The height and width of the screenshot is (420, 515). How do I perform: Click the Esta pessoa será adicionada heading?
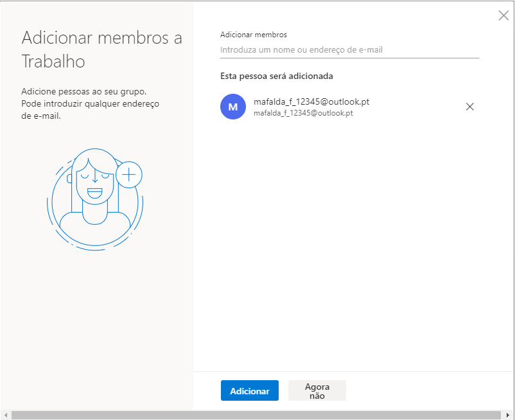click(x=277, y=76)
